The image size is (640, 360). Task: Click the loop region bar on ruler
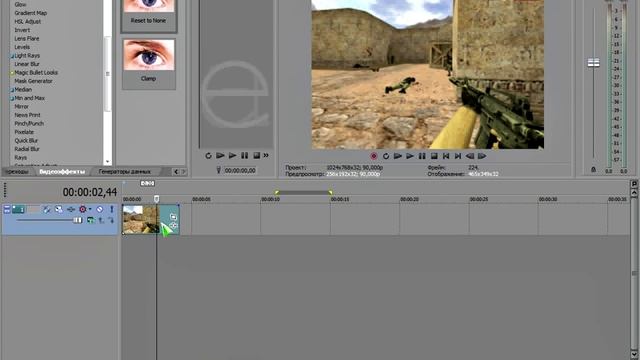pyautogui.click(x=303, y=192)
